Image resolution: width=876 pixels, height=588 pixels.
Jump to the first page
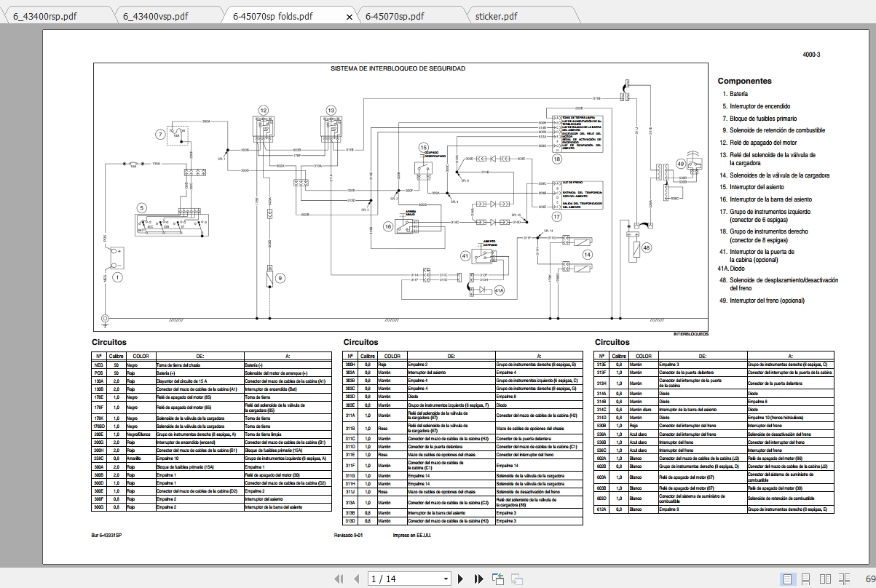[339, 579]
